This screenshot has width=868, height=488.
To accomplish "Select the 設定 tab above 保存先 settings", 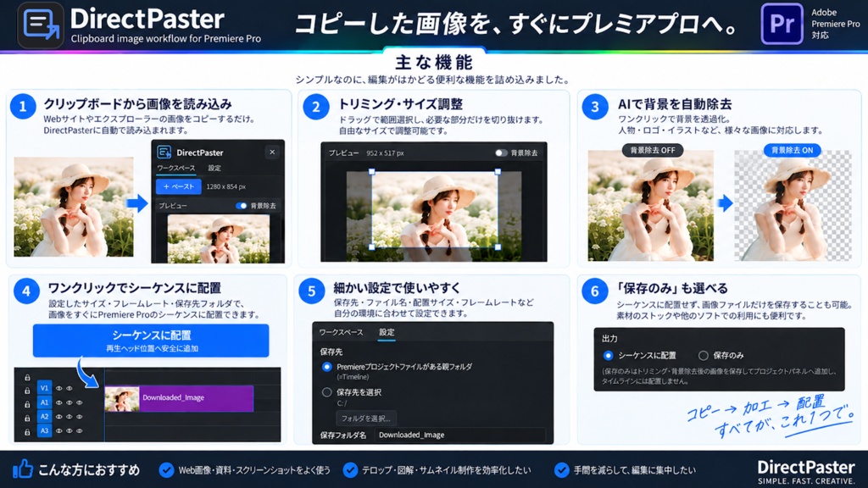I will 387,332.
